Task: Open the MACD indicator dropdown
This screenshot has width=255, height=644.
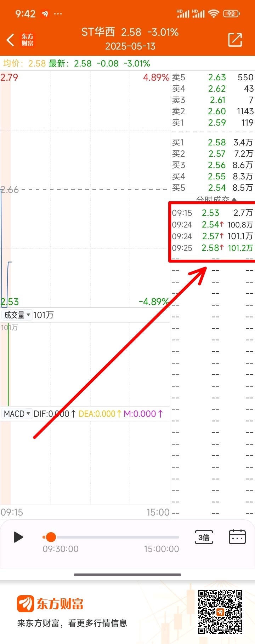Action: click(x=17, y=414)
